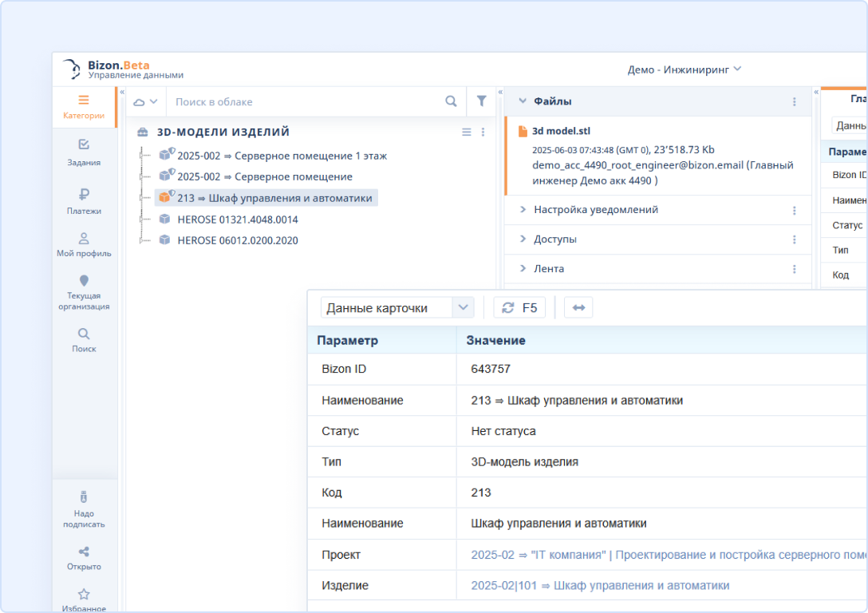
Task: Click the horizontal arrows expand-width button
Action: [x=578, y=308]
